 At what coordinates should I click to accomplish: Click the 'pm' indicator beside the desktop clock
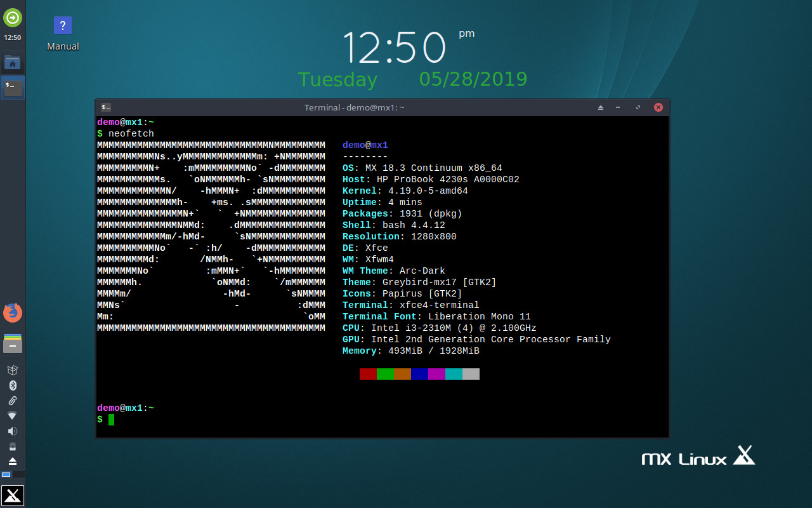[467, 34]
